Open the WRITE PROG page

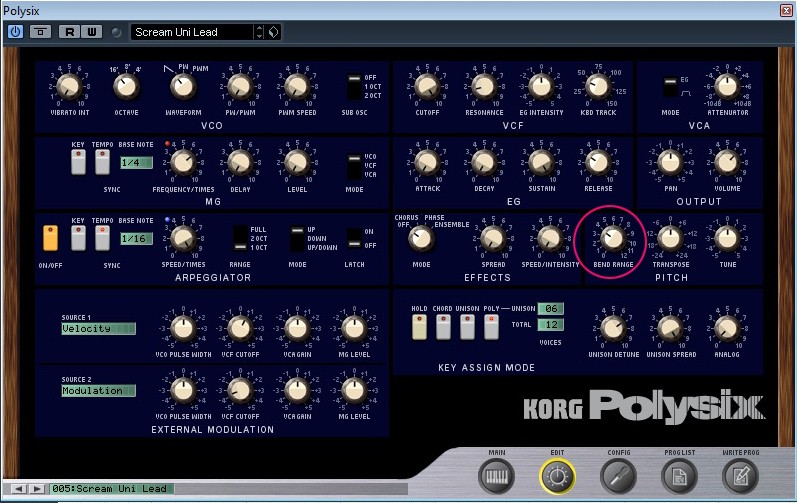tap(740, 476)
